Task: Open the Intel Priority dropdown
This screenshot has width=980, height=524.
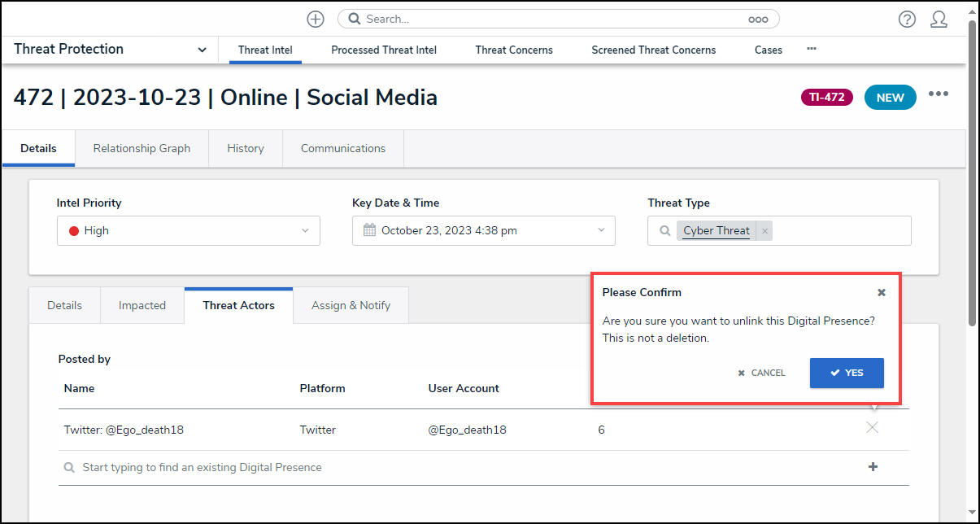Action: point(189,231)
